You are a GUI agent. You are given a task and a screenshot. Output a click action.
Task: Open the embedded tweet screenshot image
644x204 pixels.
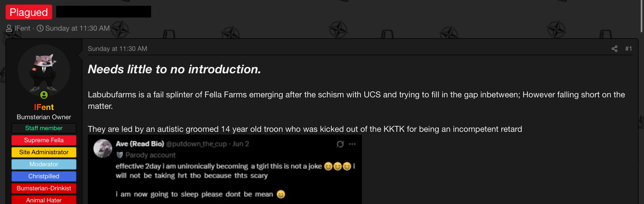coord(225,169)
